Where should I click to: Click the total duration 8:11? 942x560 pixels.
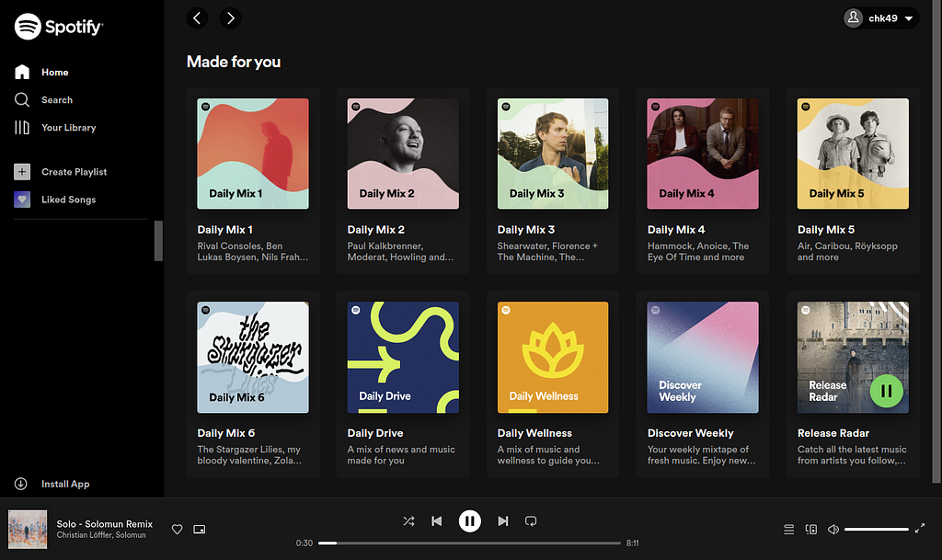click(633, 543)
